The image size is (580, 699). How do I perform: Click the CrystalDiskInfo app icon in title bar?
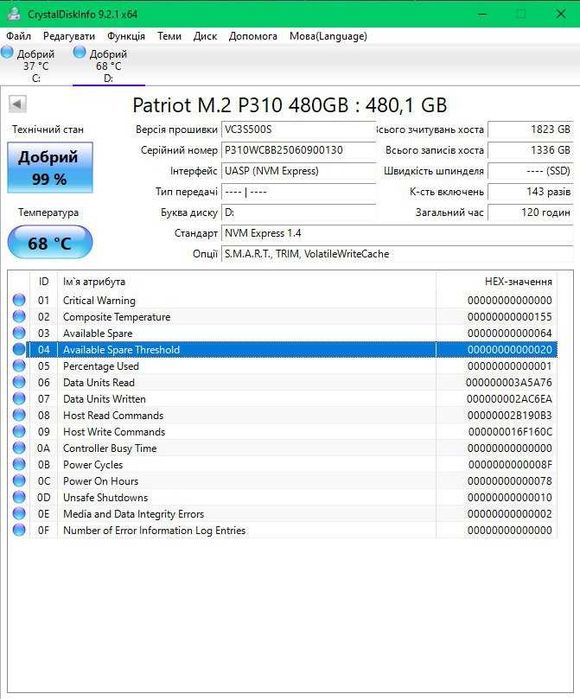(x=14, y=13)
